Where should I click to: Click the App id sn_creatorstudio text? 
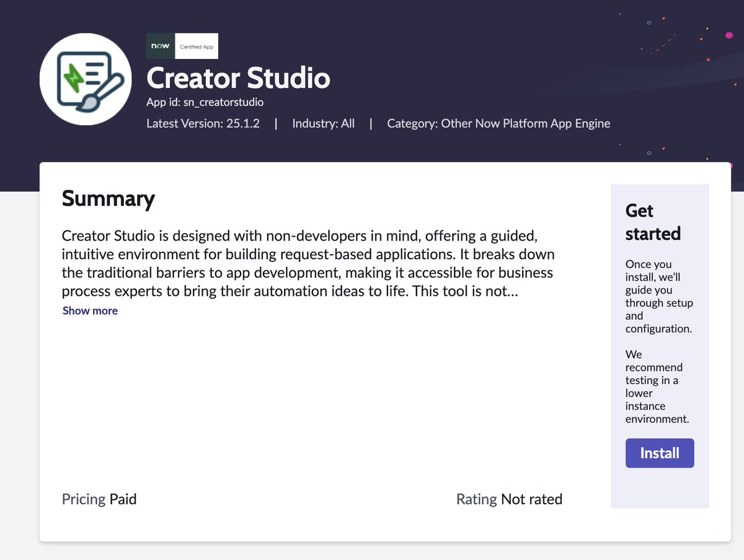pos(205,102)
